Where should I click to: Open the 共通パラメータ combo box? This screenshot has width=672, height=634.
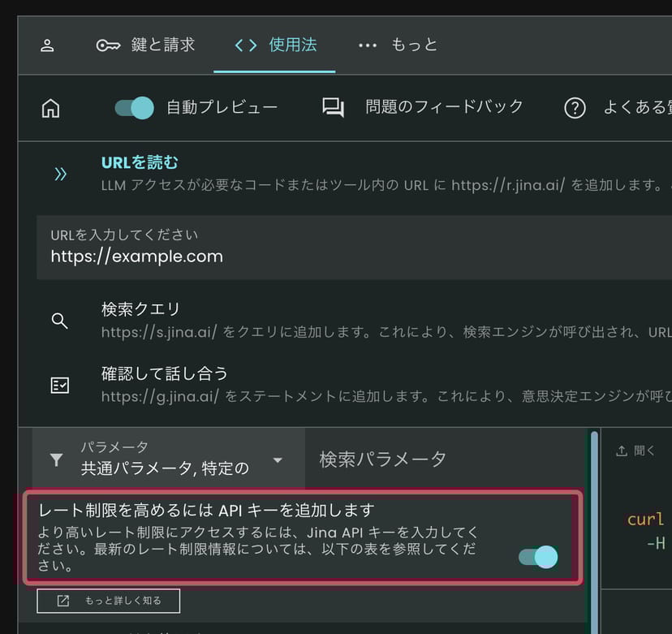[166, 459]
